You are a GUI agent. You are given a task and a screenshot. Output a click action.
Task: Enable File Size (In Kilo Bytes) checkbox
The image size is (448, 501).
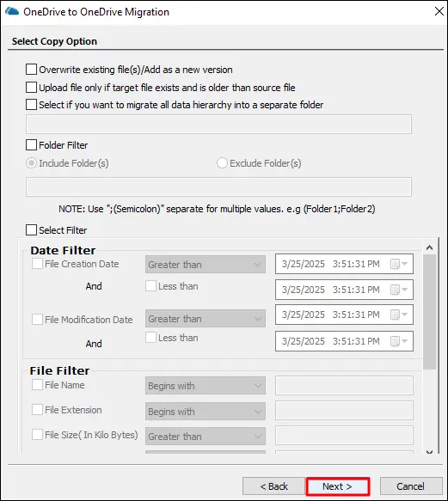tap(37, 435)
